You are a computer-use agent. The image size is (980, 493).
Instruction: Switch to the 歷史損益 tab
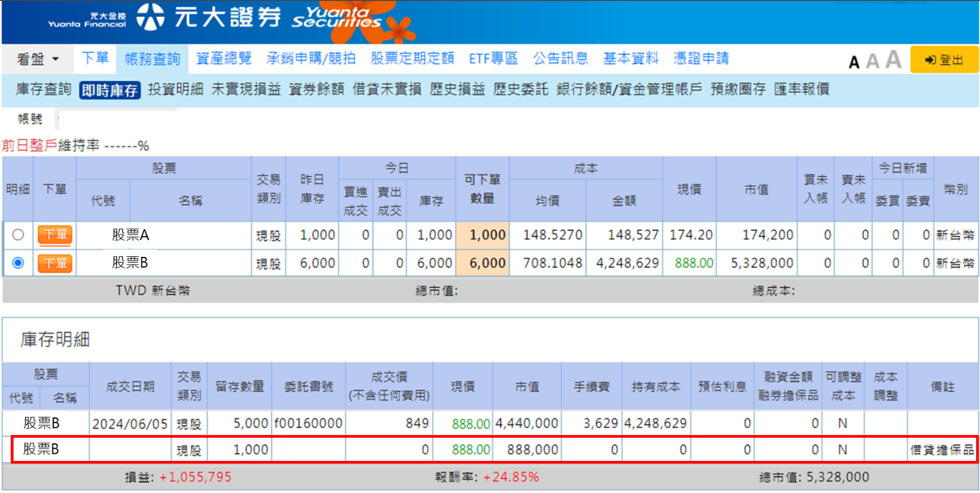[457, 90]
